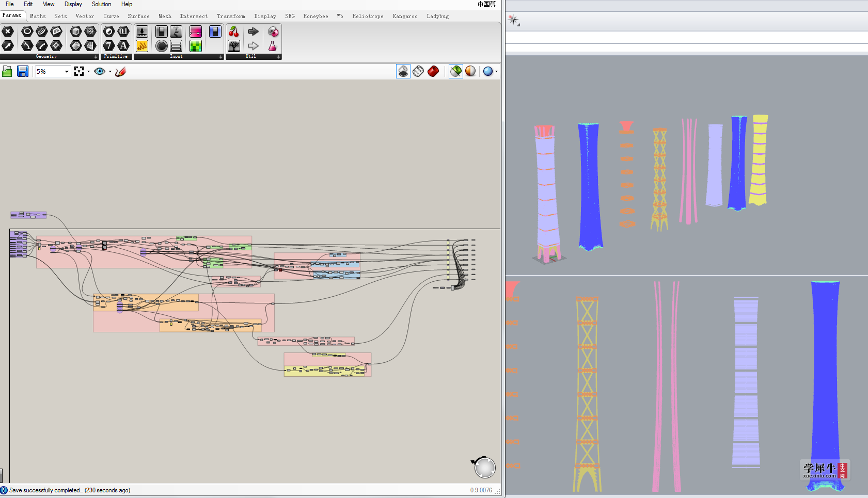This screenshot has height=498, width=868.
Task: Select the Text A primitive icon
Action: click(x=123, y=46)
